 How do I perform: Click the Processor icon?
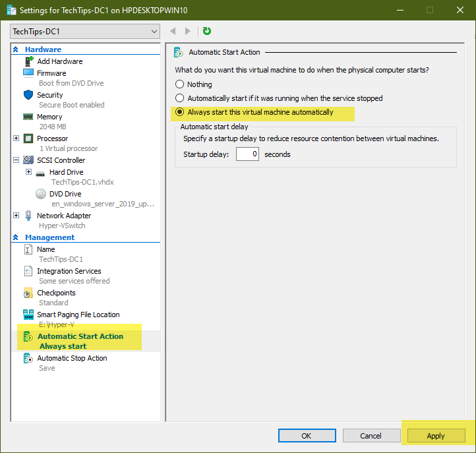tap(28, 138)
